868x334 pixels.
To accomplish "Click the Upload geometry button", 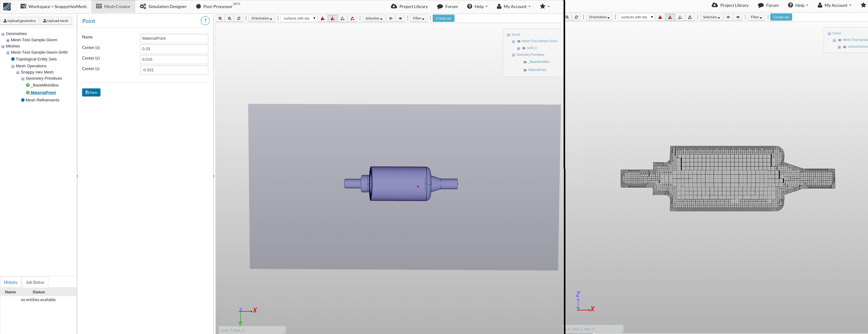I will (x=20, y=21).
